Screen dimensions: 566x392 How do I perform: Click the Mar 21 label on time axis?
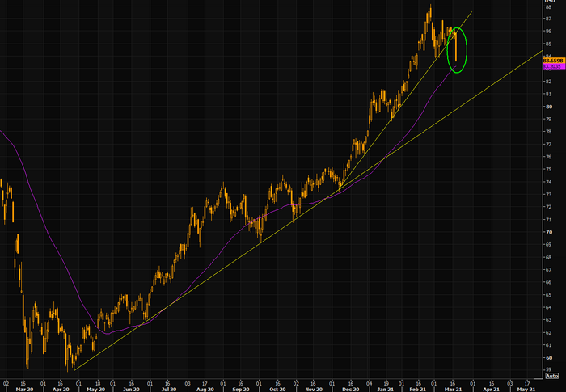click(x=454, y=389)
